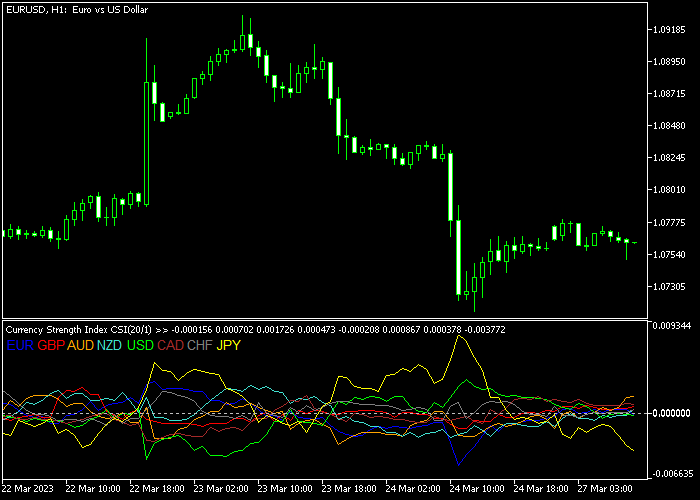Click the 24 Mar 18:00 time label
700x500 pixels.
click(542, 489)
